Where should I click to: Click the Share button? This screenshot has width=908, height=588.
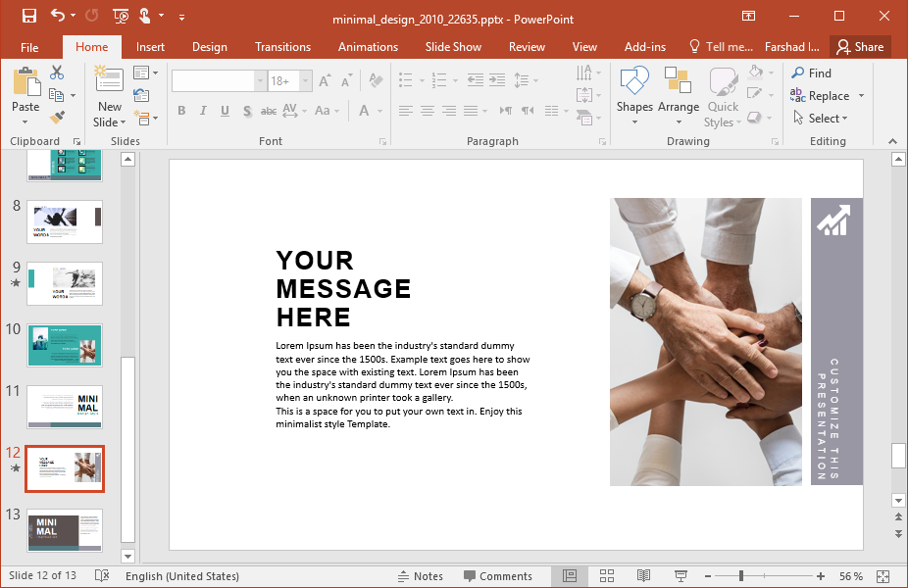pos(859,47)
